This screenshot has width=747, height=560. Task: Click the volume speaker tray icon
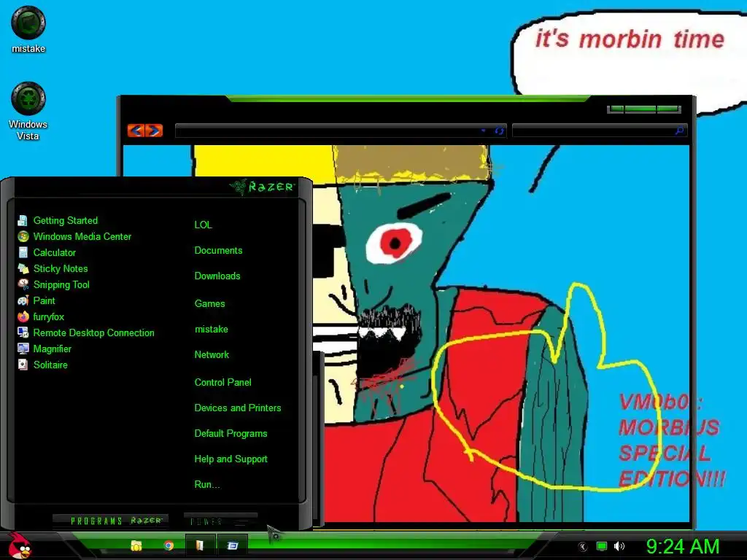tap(619, 546)
